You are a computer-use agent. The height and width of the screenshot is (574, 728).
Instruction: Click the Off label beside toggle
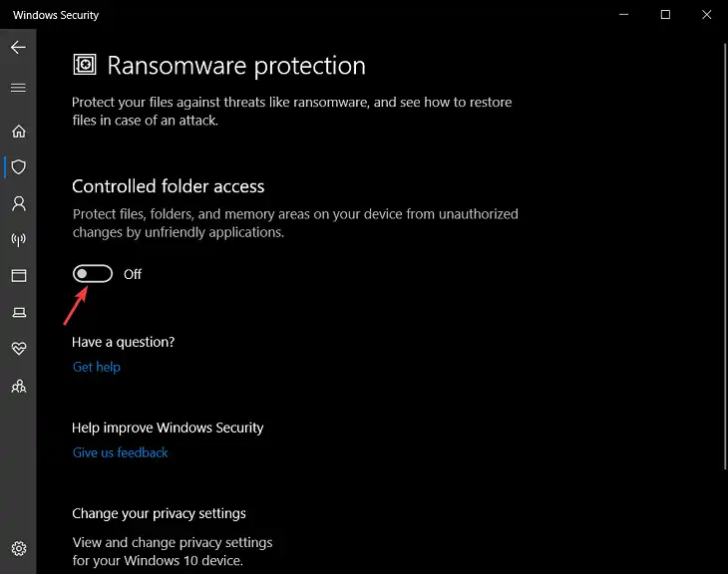point(133,274)
